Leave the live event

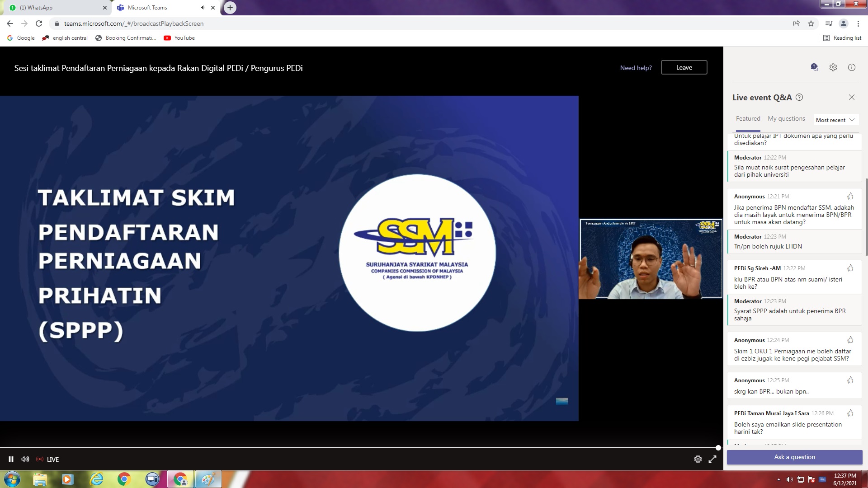pos(684,67)
